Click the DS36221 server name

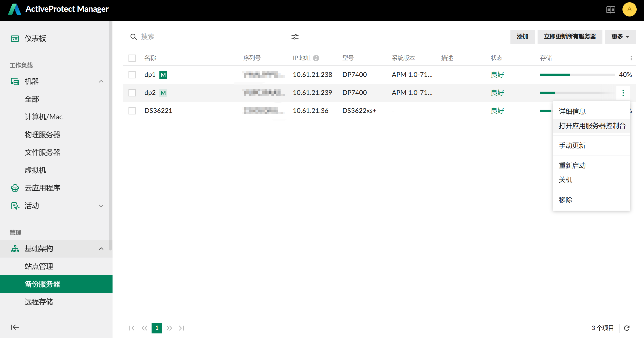[158, 111]
